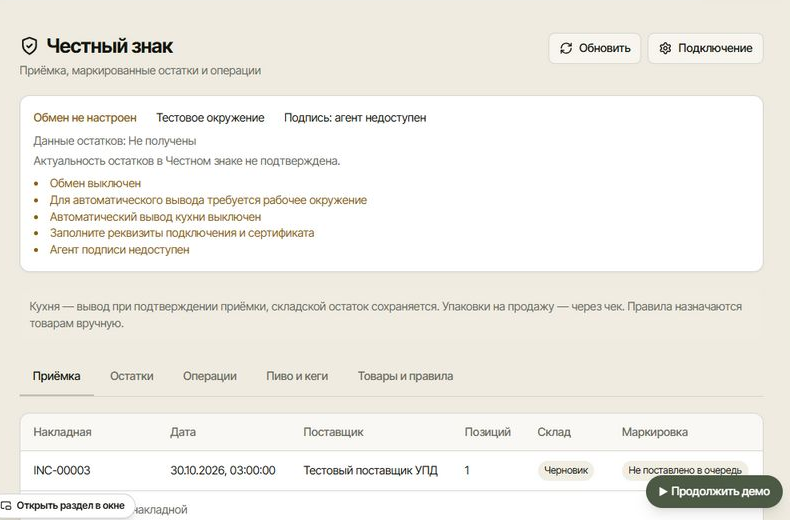
Task: Click the Автоматический вывод кухни выключен item
Action: tap(155, 217)
